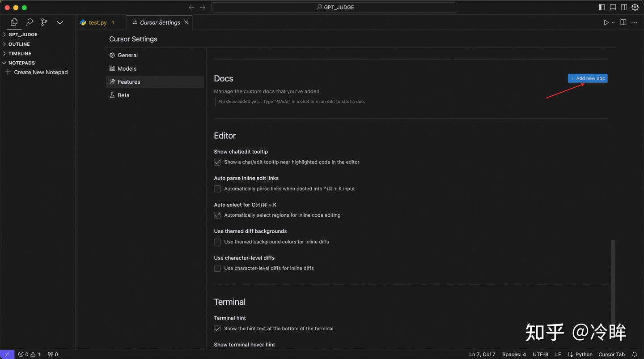
Task: Go back with the left arrow
Action: (x=191, y=7)
